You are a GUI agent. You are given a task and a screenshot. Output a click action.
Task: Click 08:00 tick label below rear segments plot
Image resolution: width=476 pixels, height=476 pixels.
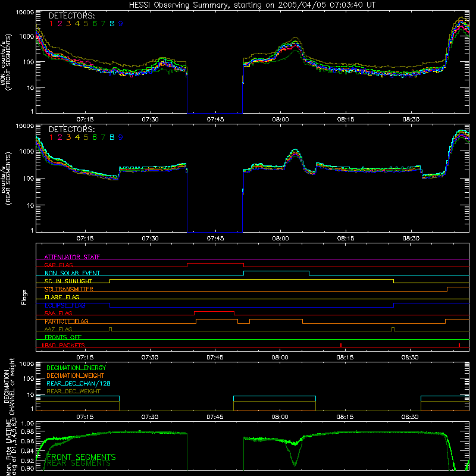280,239
